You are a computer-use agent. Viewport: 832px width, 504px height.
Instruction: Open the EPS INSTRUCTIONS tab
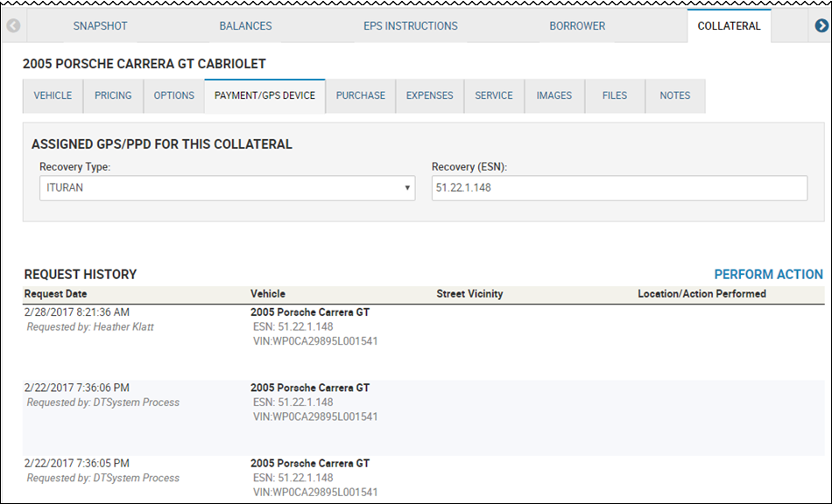click(x=411, y=26)
